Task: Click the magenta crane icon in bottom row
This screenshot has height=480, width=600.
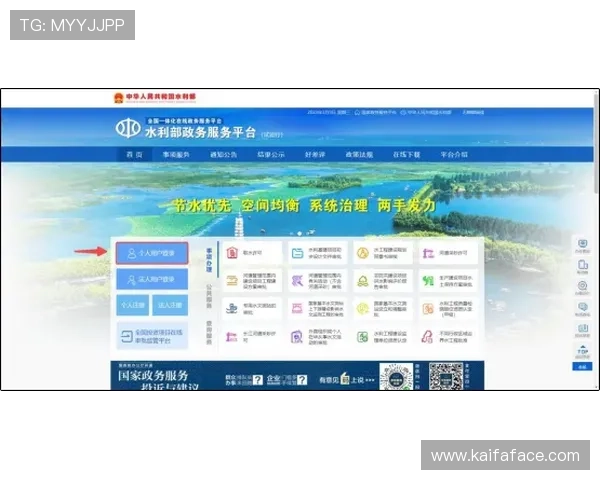Action: tap(232, 336)
